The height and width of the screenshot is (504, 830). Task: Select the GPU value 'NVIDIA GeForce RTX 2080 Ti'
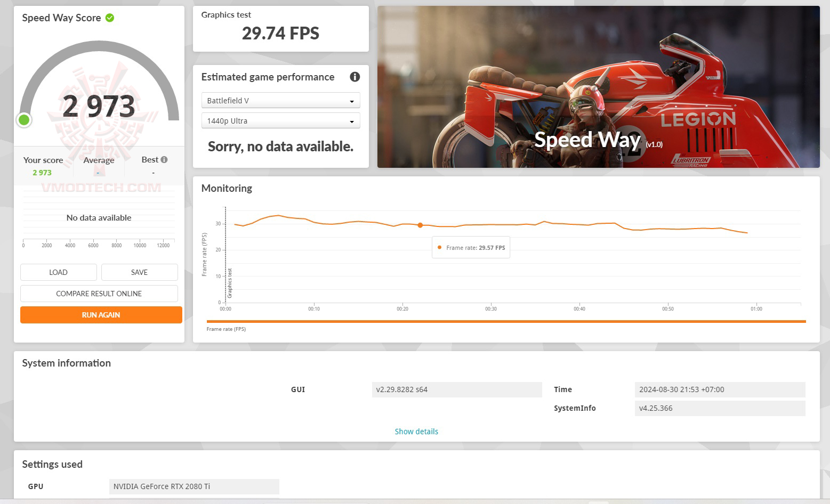tap(194, 486)
